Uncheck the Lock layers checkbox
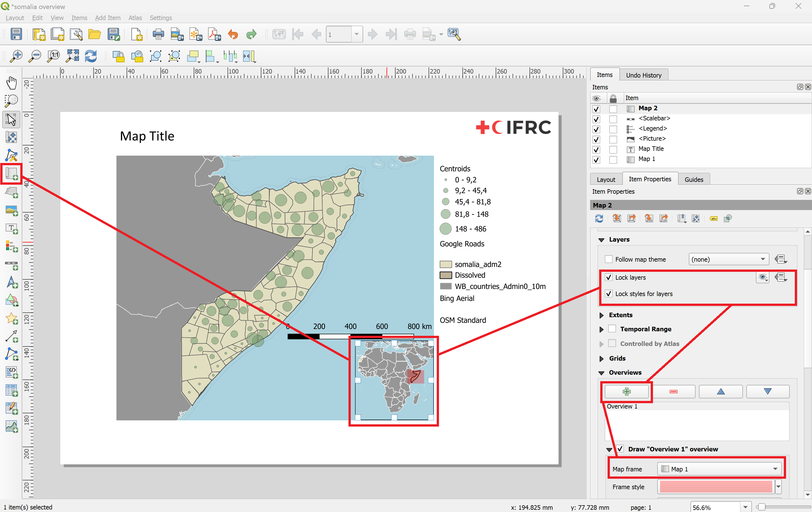This screenshot has height=512, width=812. click(609, 277)
